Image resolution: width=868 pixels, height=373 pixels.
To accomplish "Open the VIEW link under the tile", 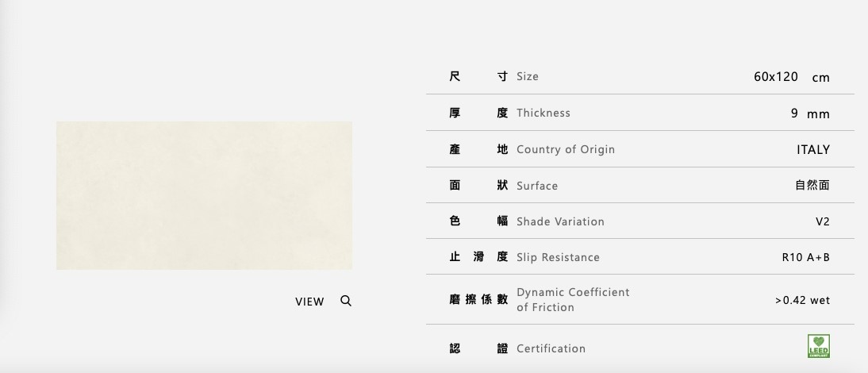I will point(309,302).
